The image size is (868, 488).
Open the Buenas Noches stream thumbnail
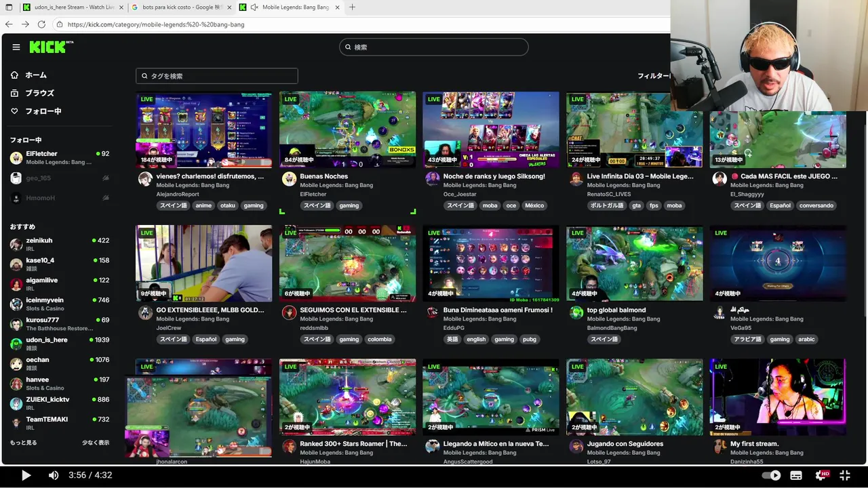[348, 130]
